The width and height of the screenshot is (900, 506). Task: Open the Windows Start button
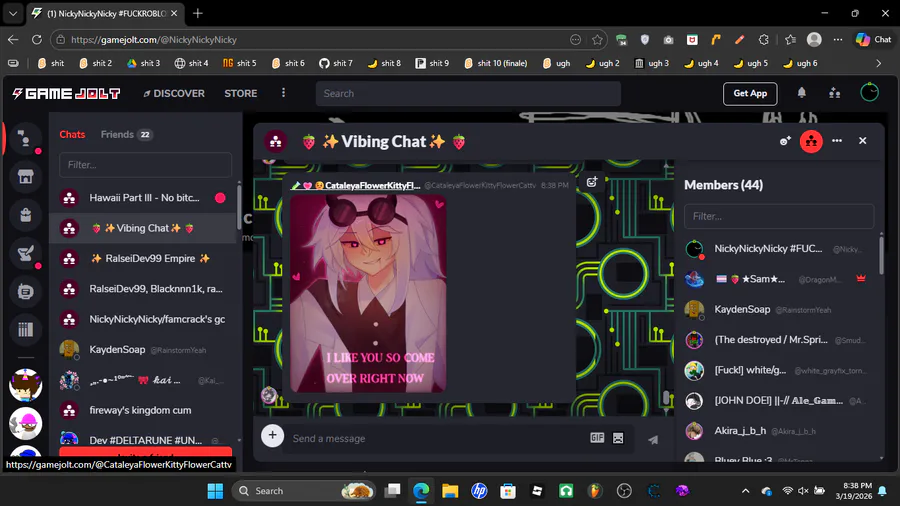click(215, 491)
